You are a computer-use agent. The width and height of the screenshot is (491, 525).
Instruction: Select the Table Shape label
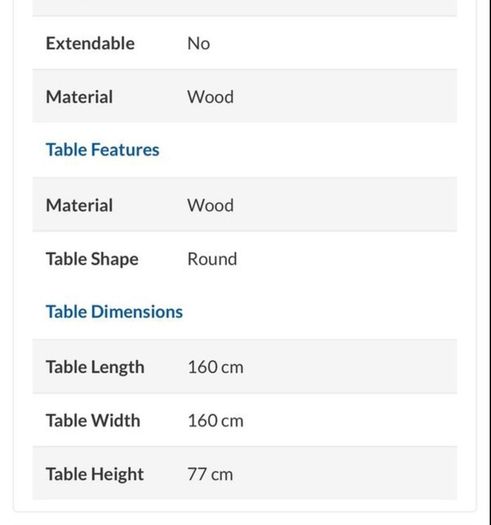point(92,259)
